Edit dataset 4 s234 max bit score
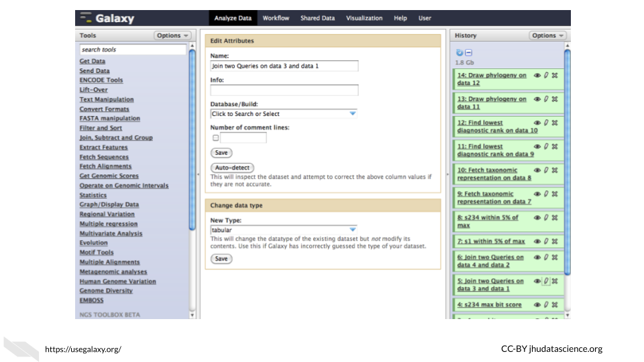 [x=546, y=304]
